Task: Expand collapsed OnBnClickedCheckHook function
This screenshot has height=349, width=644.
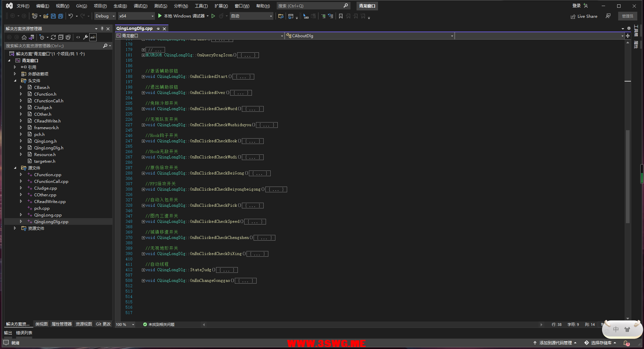Action: (x=143, y=141)
